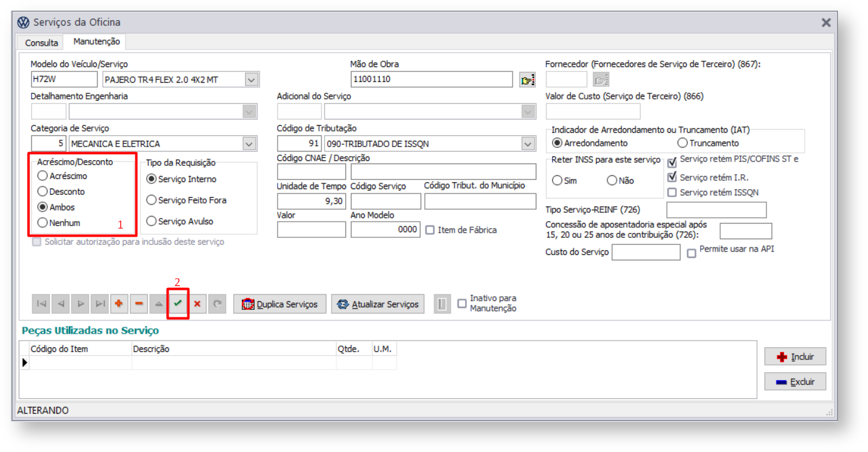This screenshot has width=868, height=452.
Task: Toggle Serviço retém ISSQN checkbox
Action: [x=672, y=192]
